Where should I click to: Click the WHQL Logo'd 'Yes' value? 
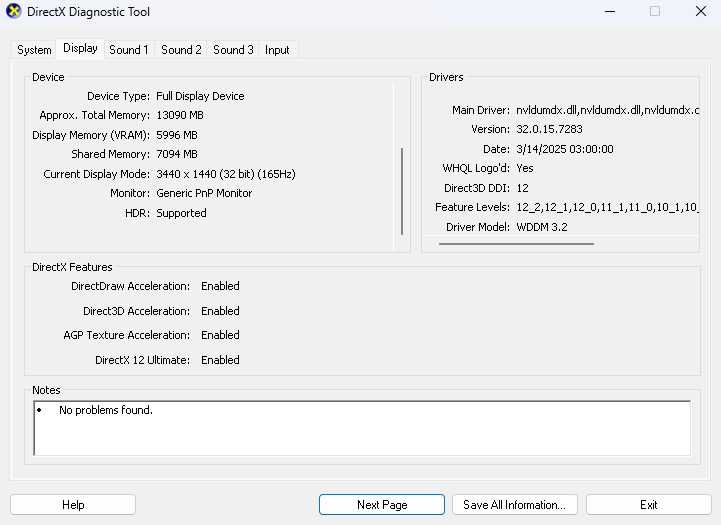pos(525,168)
